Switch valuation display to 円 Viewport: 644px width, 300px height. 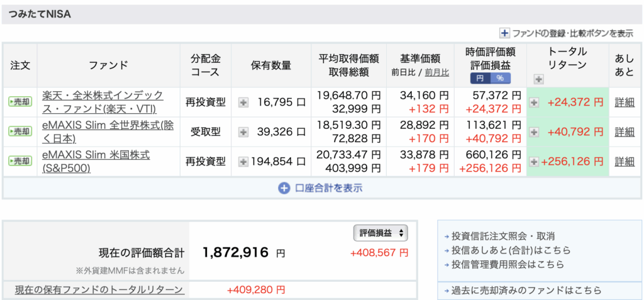pyautogui.click(x=480, y=77)
